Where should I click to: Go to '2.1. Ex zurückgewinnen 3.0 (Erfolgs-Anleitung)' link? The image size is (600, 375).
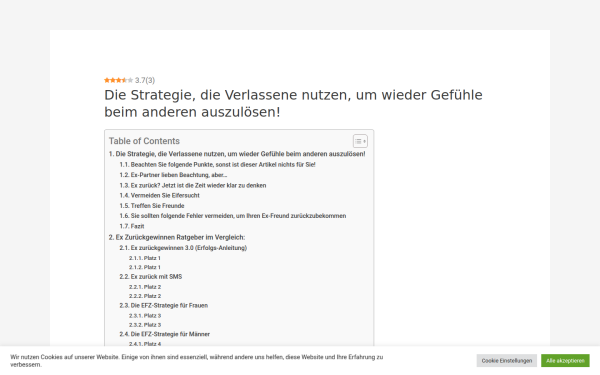pos(183,248)
